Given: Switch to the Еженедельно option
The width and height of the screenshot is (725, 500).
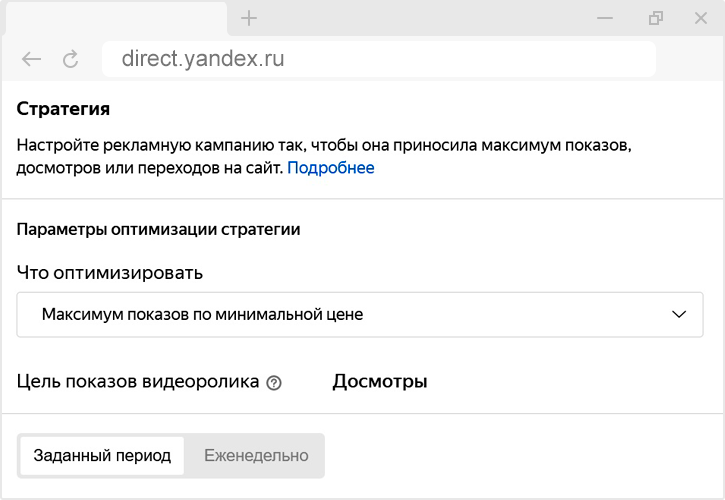Looking at the screenshot, I should (x=256, y=456).
